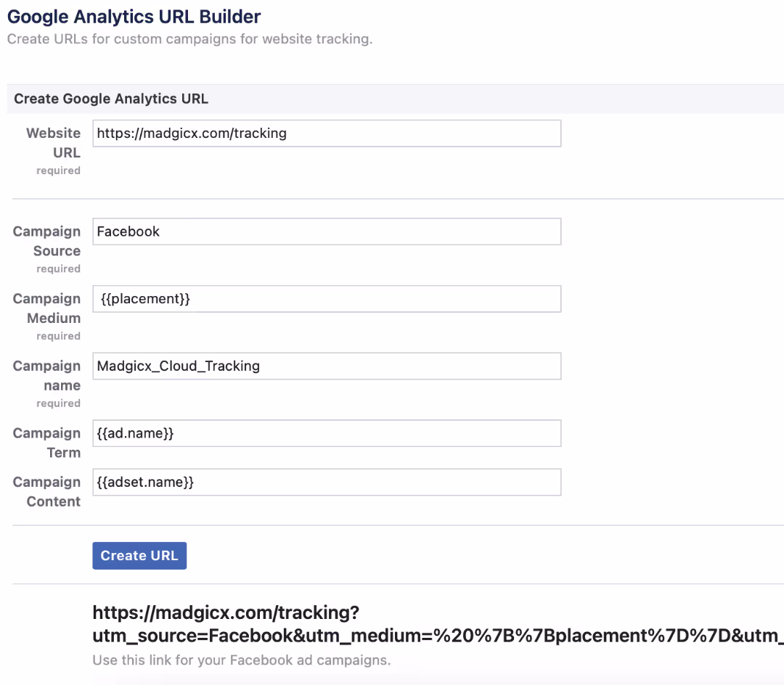Select the Campaign Medium field with {{placement}}

coord(327,299)
